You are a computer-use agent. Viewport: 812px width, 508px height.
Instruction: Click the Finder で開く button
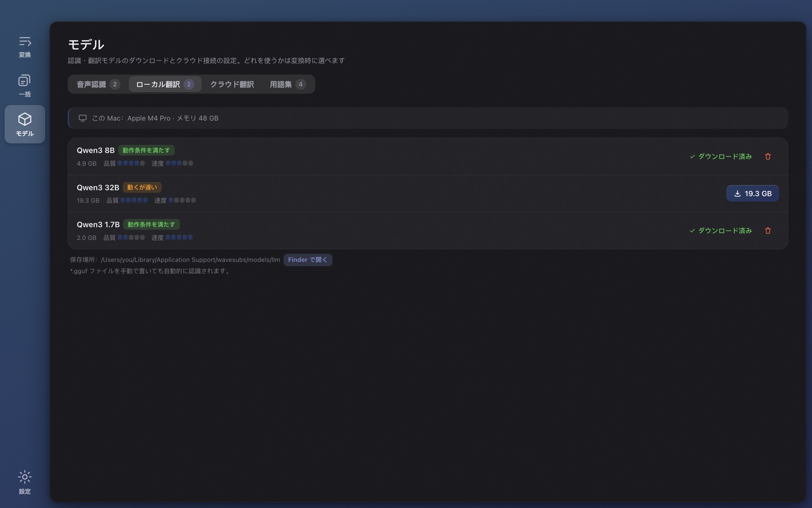pyautogui.click(x=307, y=260)
